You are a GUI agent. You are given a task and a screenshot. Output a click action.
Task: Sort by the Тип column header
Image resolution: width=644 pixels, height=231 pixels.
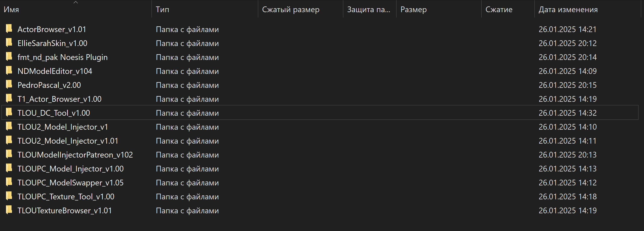pyautogui.click(x=162, y=10)
